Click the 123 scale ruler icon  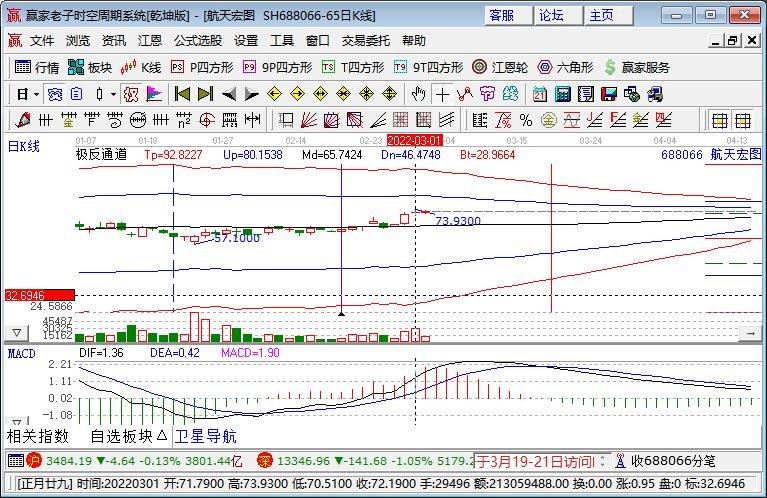click(230, 120)
